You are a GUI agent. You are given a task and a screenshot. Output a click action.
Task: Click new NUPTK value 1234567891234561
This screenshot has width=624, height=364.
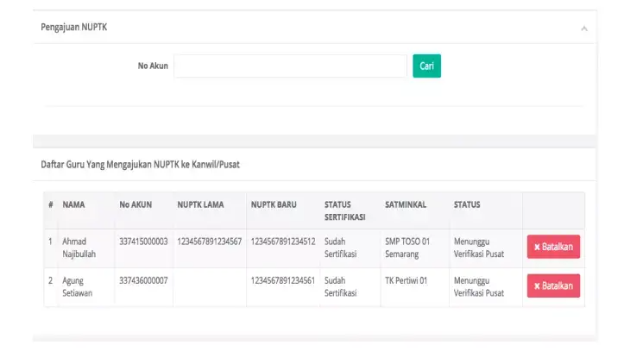click(282, 281)
